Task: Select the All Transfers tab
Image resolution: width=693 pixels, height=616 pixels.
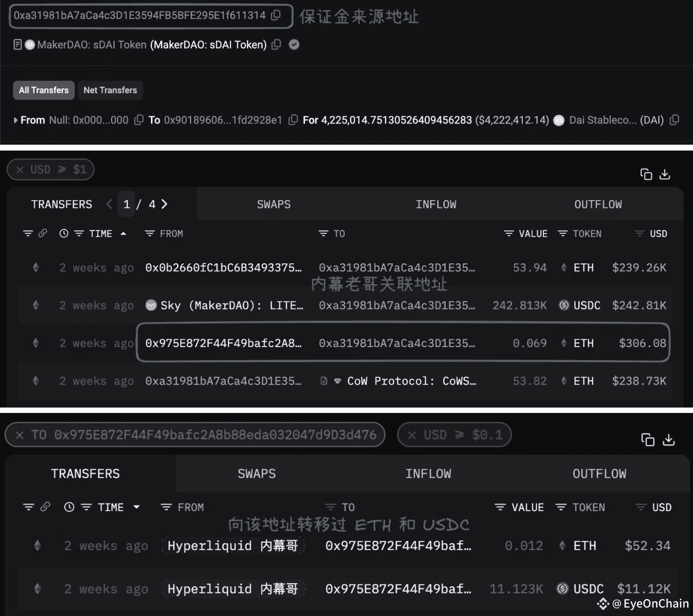Action: [44, 90]
